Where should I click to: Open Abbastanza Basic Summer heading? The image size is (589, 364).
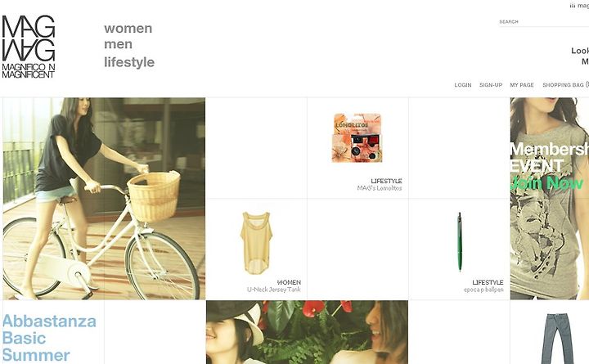[49, 338]
